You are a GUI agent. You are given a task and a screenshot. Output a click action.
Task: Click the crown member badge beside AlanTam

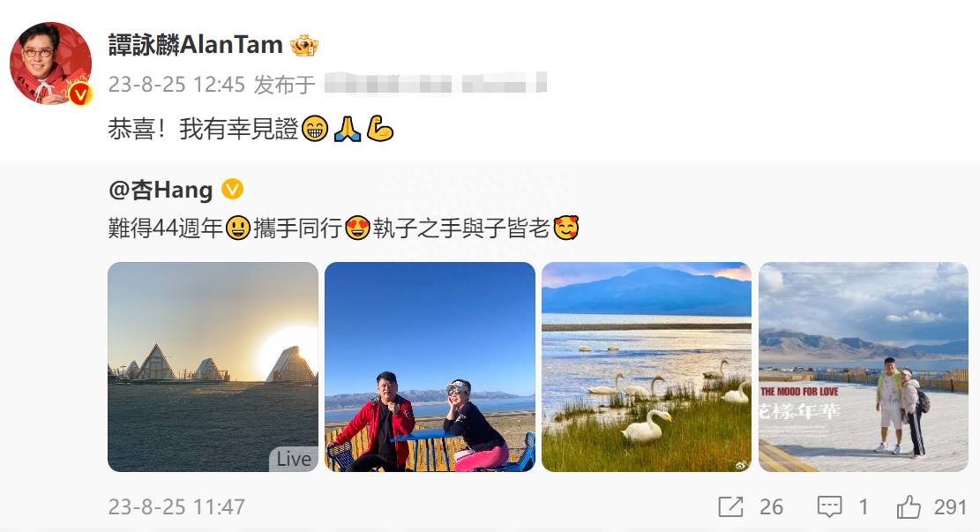click(304, 46)
